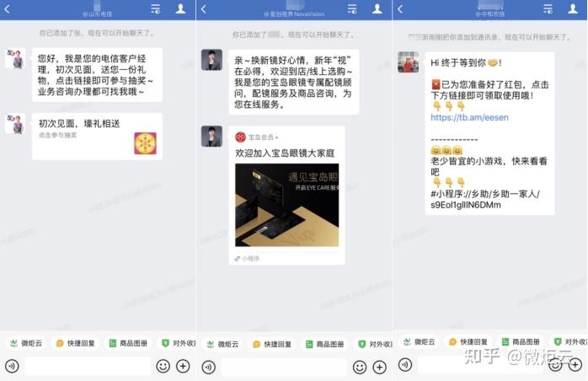Open 初次见面，壕礼相送 lottery card
The height and width of the screenshot is (381, 588).
97,137
